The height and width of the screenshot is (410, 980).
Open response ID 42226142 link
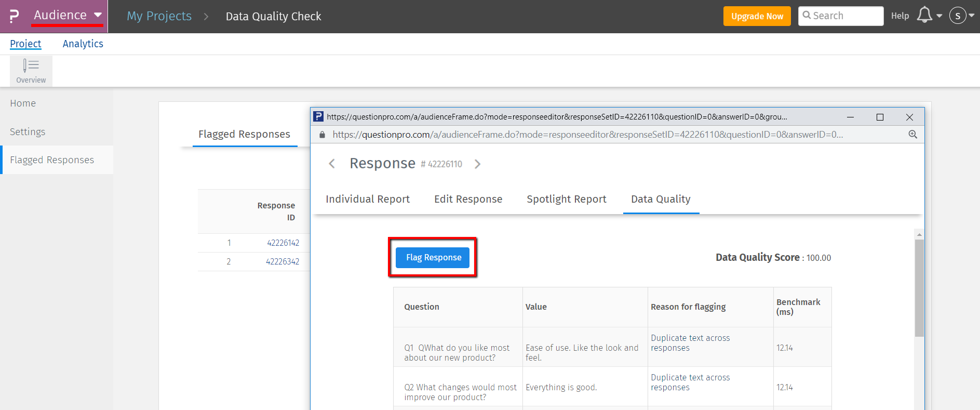click(x=283, y=243)
